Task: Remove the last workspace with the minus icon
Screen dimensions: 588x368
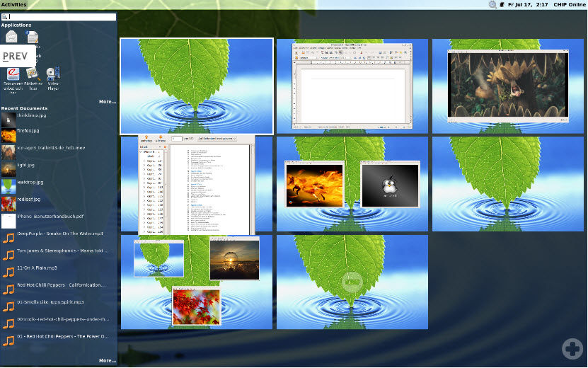Action: pos(352,282)
